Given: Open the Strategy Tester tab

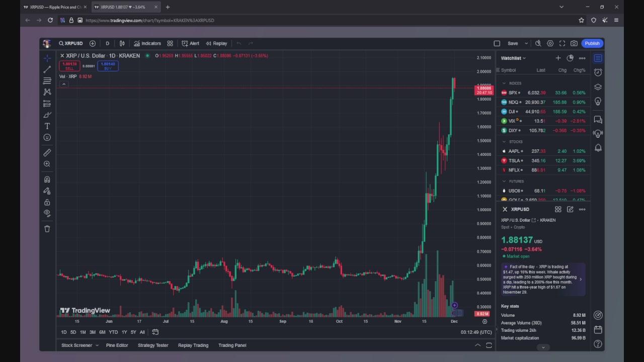Looking at the screenshot, I should tap(153, 345).
